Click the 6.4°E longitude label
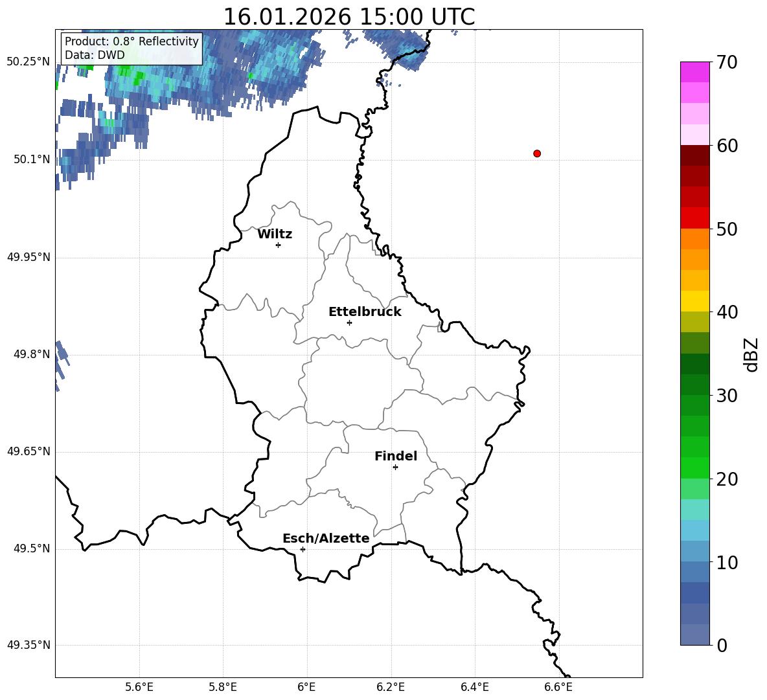Viewport: 767px width, 700px height. (474, 687)
